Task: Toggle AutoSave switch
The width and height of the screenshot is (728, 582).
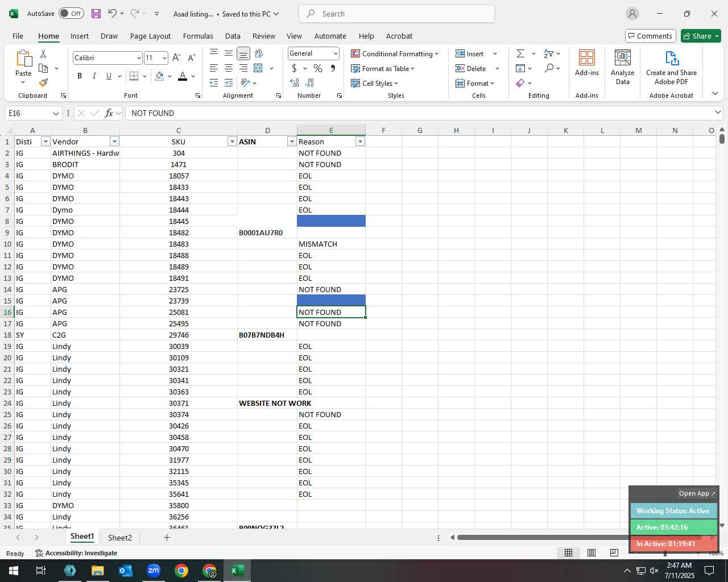Action: click(71, 14)
